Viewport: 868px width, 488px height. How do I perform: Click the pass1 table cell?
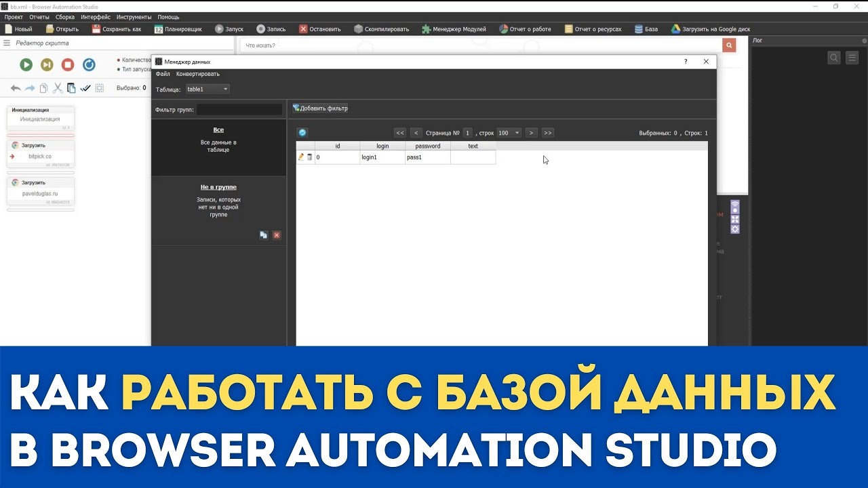pos(428,157)
